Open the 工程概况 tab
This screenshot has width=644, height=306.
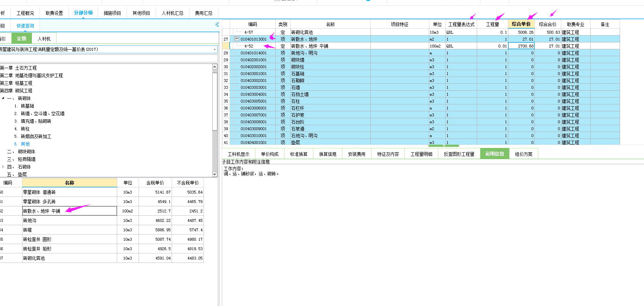(x=25, y=13)
